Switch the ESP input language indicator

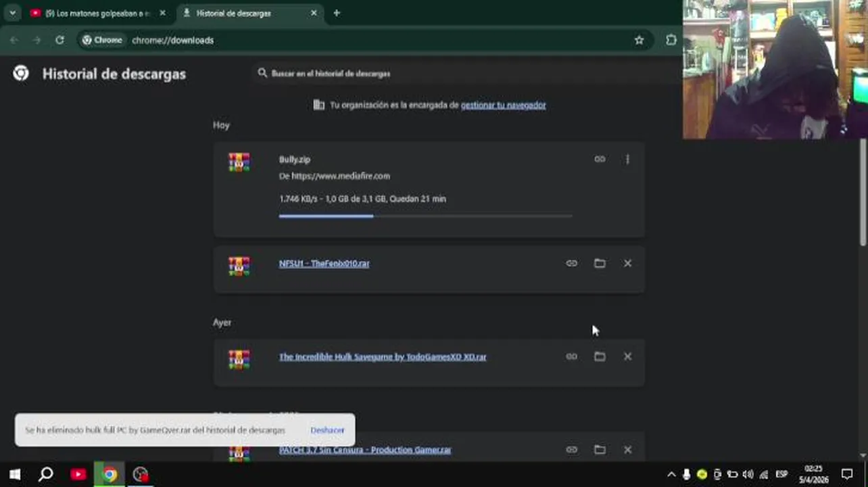781,474
